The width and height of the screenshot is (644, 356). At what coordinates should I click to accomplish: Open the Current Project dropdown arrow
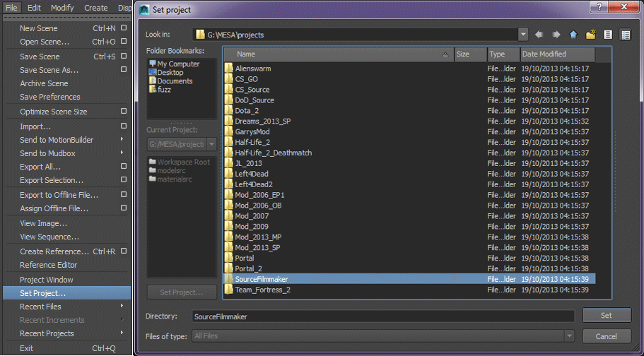[211, 144]
